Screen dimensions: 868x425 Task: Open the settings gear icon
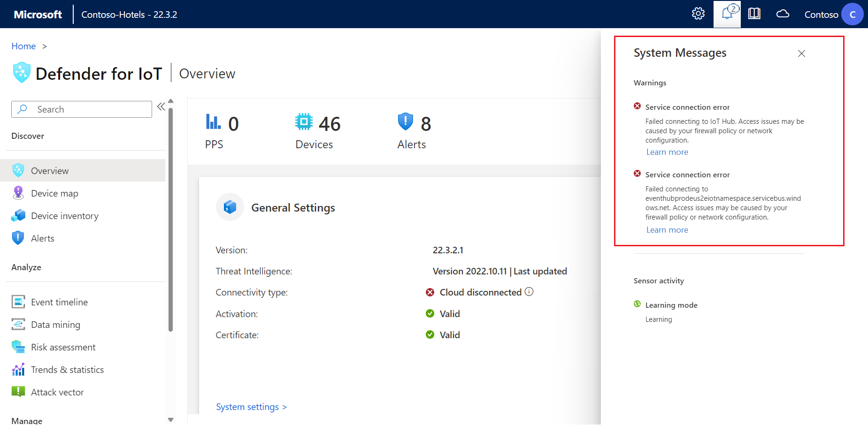698,14
